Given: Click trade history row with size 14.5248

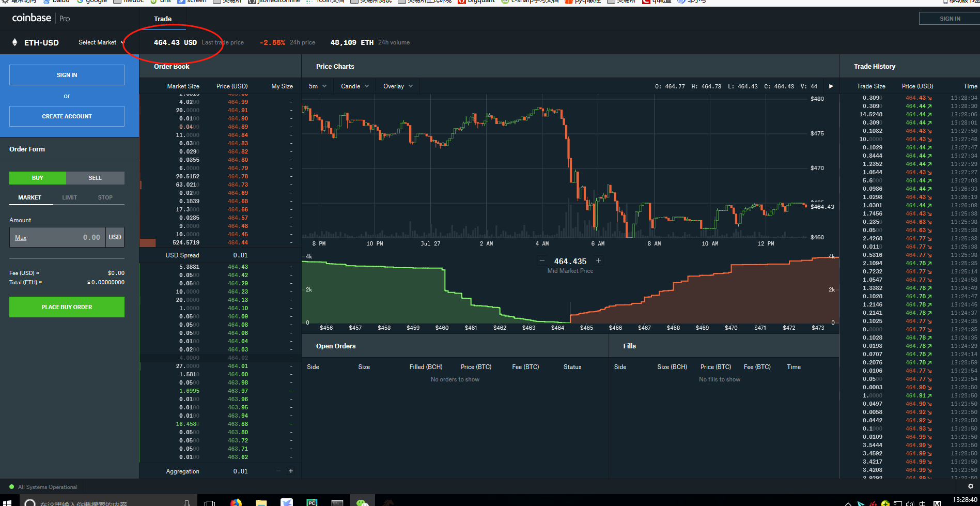Looking at the screenshot, I should [x=910, y=114].
